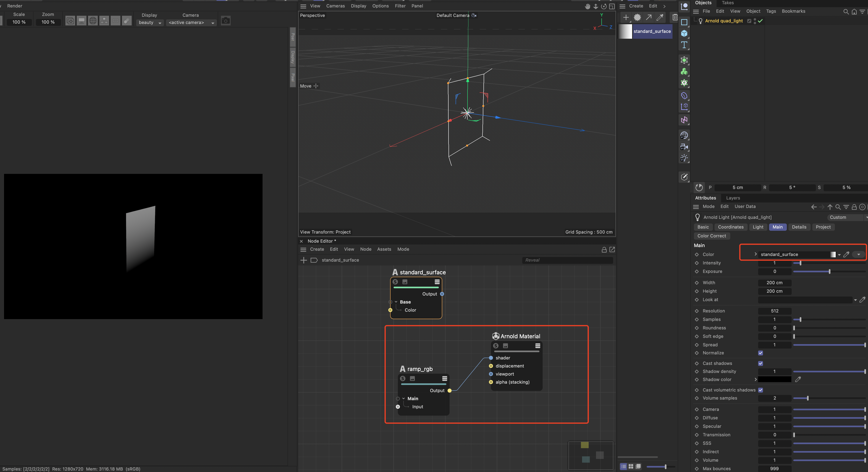The height and width of the screenshot is (472, 868).
Task: Select the rectangle selection tool icon
Action: 684,22
